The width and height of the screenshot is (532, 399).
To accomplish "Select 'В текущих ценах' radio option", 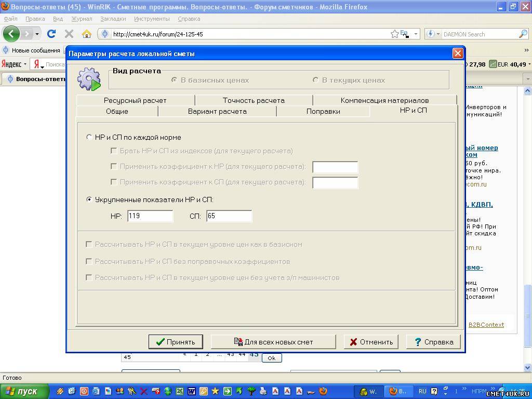I will pyautogui.click(x=315, y=80).
